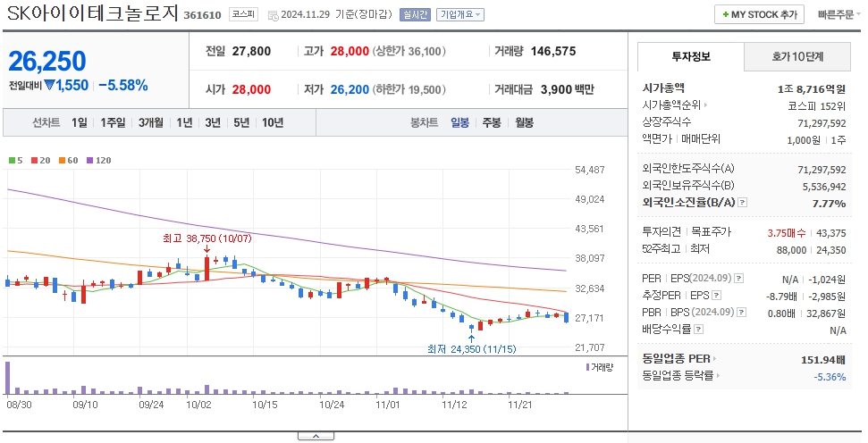
Task: Click the -5.36% sector change value
Action: [x=830, y=377]
